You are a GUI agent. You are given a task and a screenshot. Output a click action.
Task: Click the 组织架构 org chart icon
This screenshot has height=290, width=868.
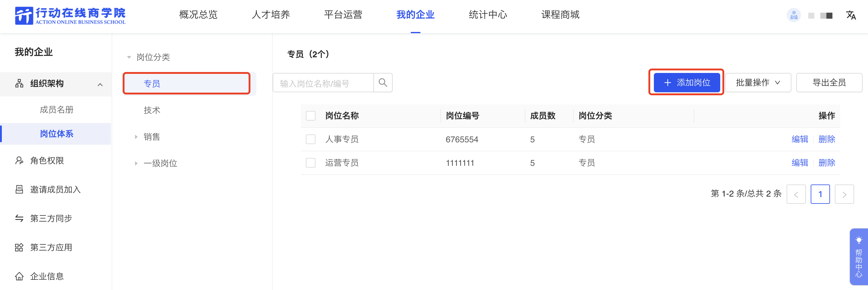pyautogui.click(x=19, y=84)
